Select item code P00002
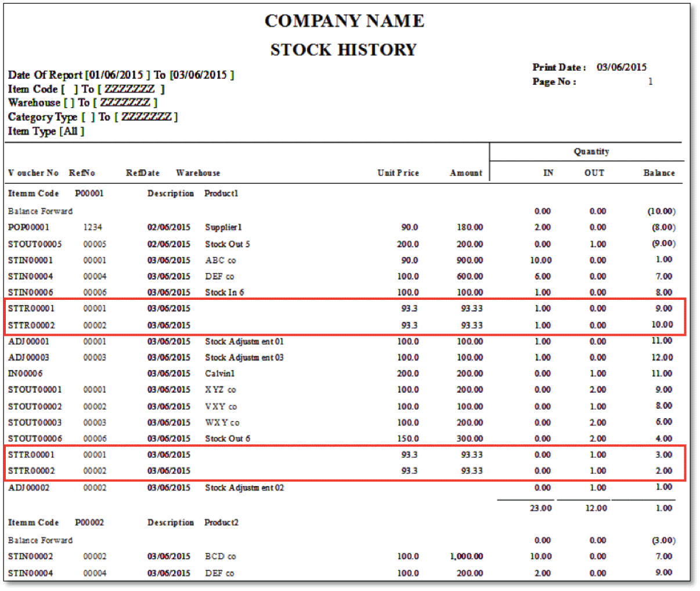The height and width of the screenshot is (591, 700). pyautogui.click(x=89, y=523)
